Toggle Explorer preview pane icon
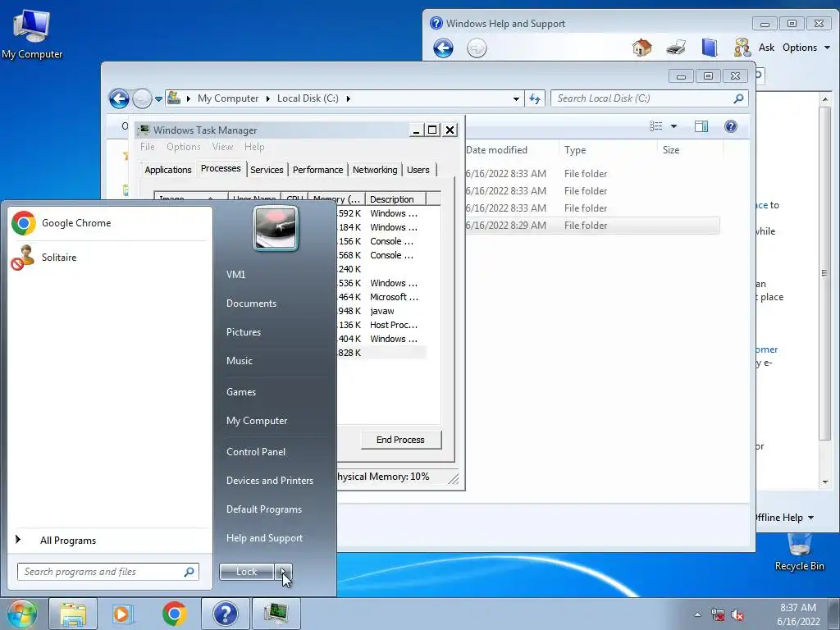840x630 pixels. [x=701, y=126]
